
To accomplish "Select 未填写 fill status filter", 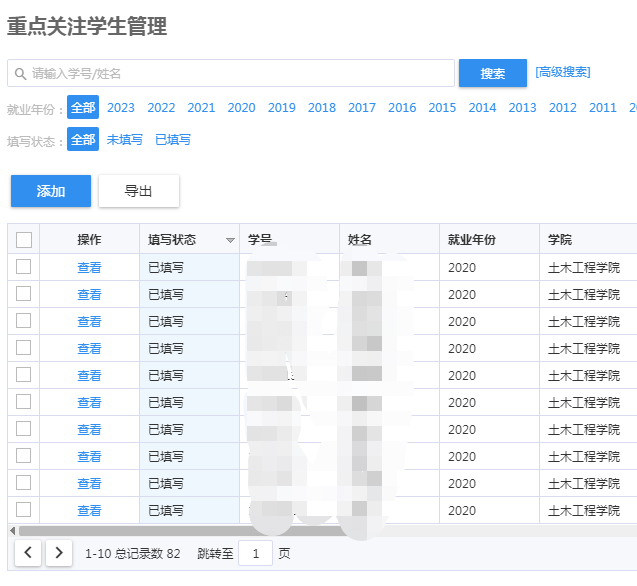I will pyautogui.click(x=125, y=140).
